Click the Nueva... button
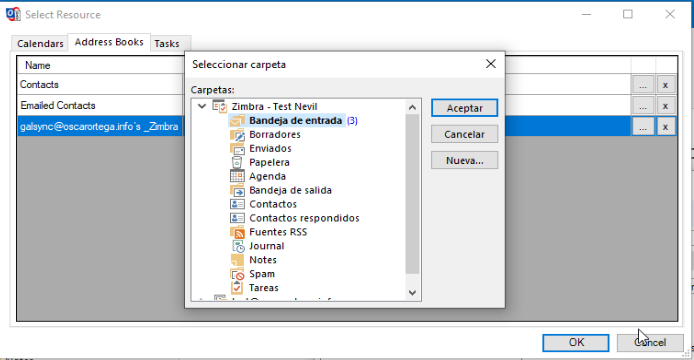 [x=464, y=160]
